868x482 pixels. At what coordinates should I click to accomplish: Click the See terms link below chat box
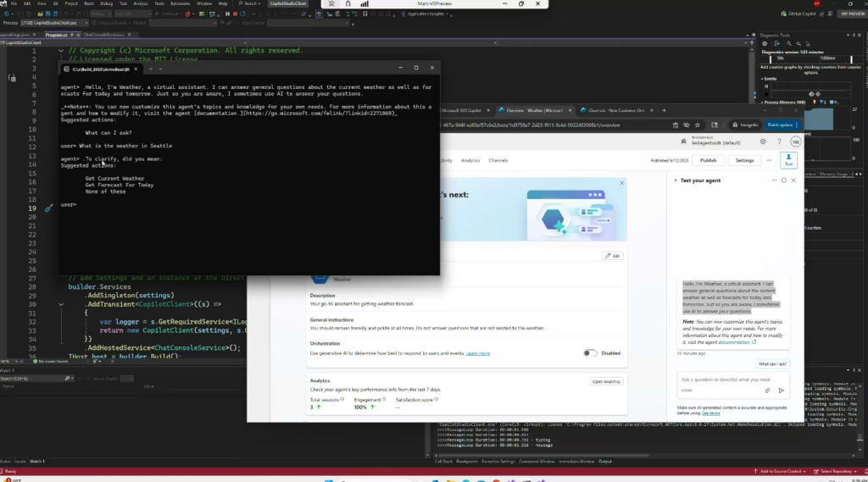click(x=711, y=413)
